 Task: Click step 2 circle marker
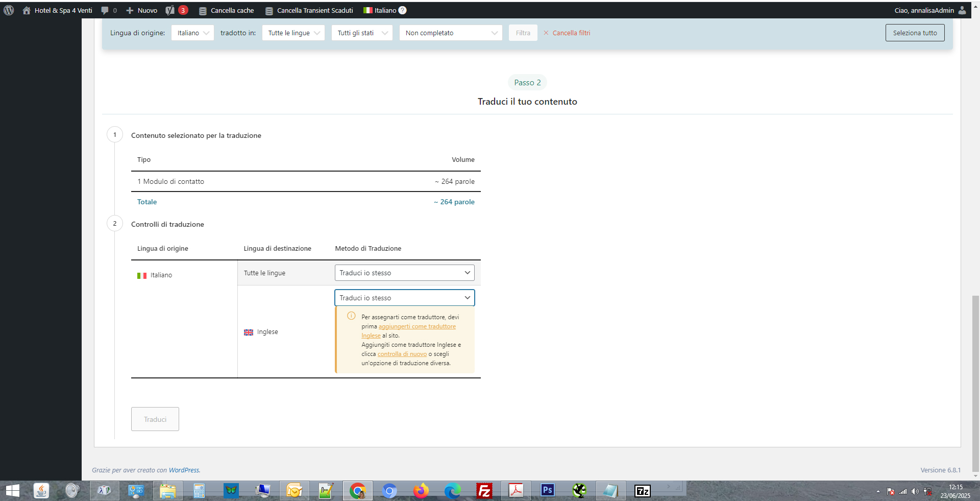tap(115, 224)
